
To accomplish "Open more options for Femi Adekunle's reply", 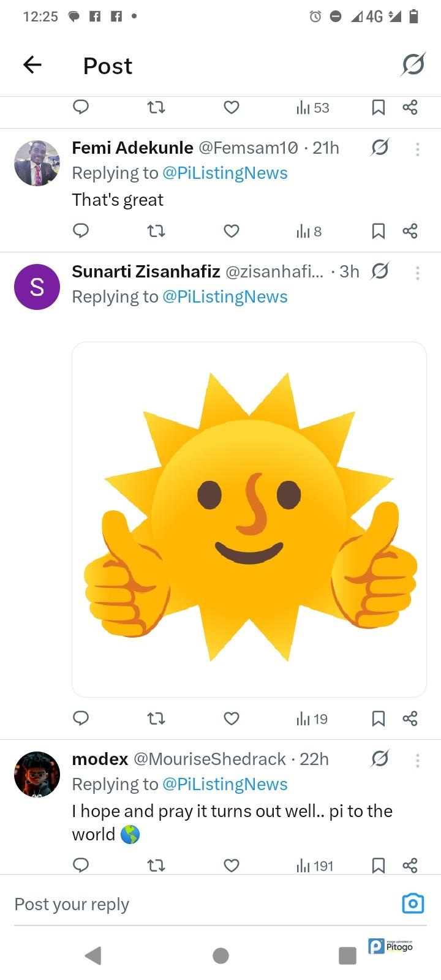I will (417, 149).
